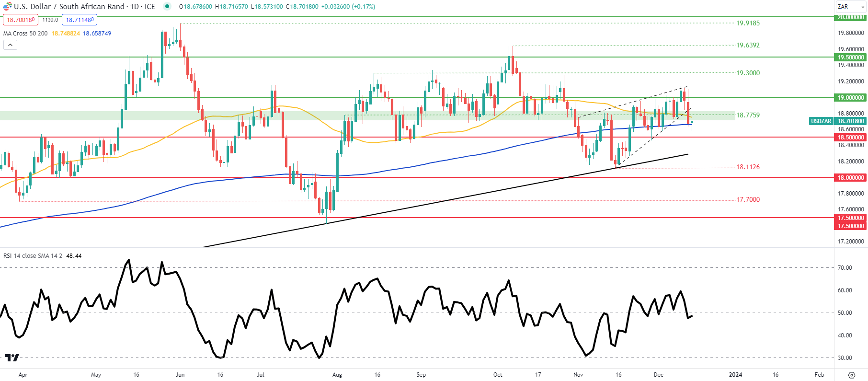Image resolution: width=868 pixels, height=381 pixels.
Task: Click the 18.1126 level annotation
Action: 748,167
